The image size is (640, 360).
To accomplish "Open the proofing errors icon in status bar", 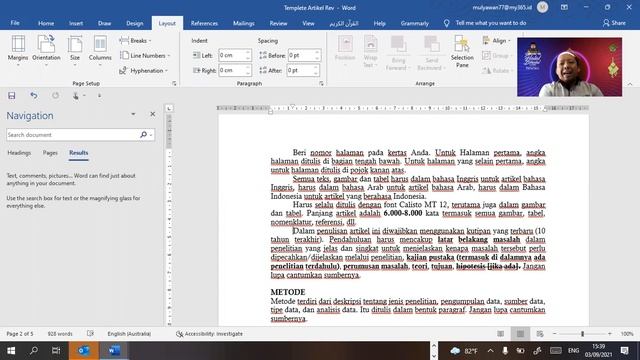I will click(x=90, y=333).
